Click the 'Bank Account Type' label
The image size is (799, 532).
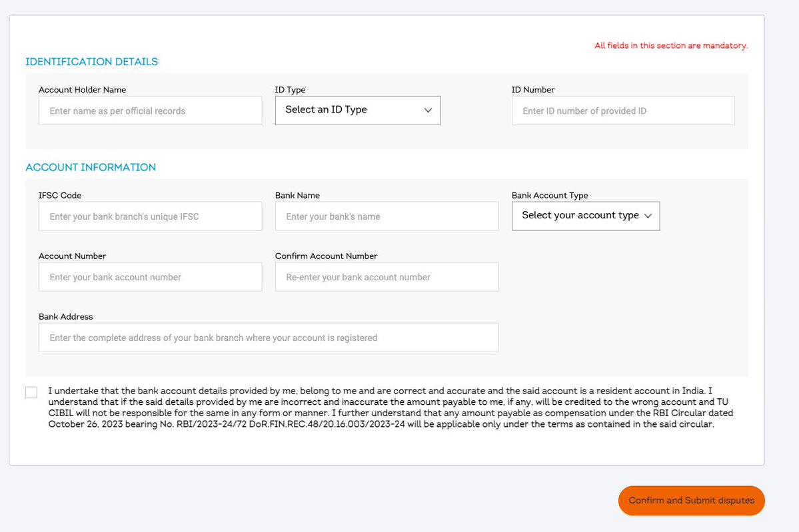point(550,195)
